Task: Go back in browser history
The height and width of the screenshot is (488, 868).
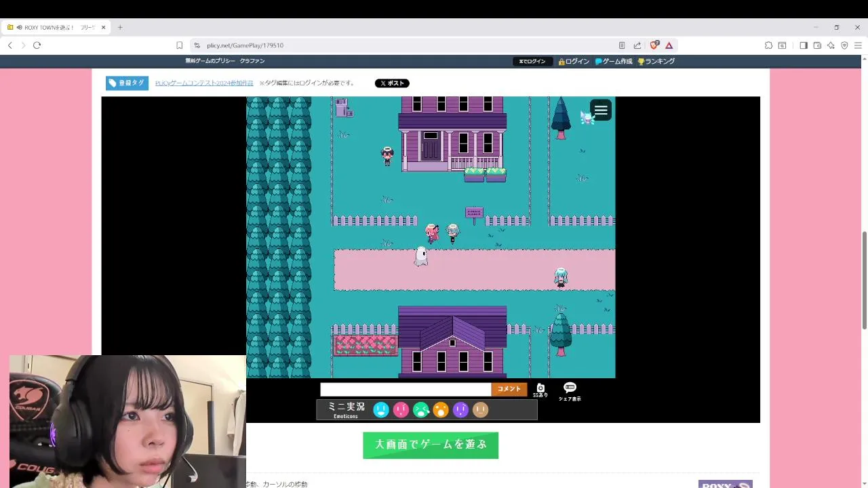Action: tap(9, 45)
